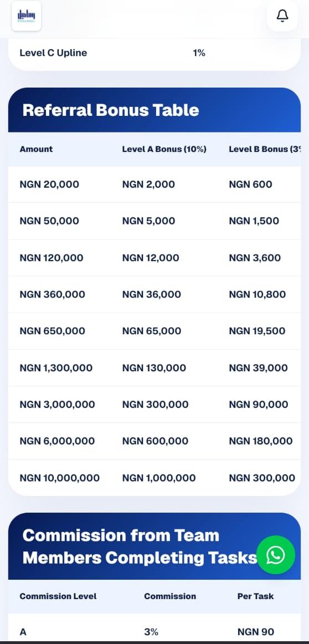The image size is (309, 644).
Task: Select the NGN 1,300,000 amount cell
Action: click(56, 368)
